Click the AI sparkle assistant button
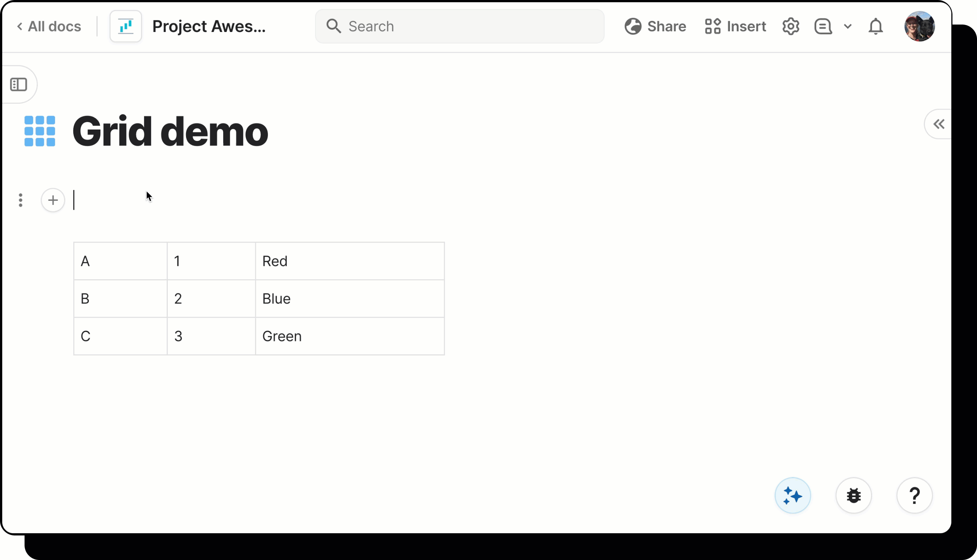977x560 pixels. click(x=792, y=495)
